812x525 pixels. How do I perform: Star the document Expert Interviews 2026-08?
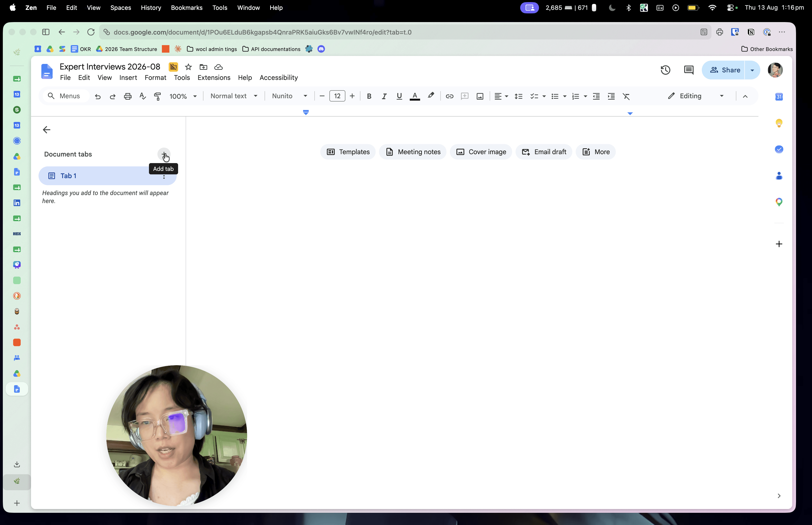188,67
